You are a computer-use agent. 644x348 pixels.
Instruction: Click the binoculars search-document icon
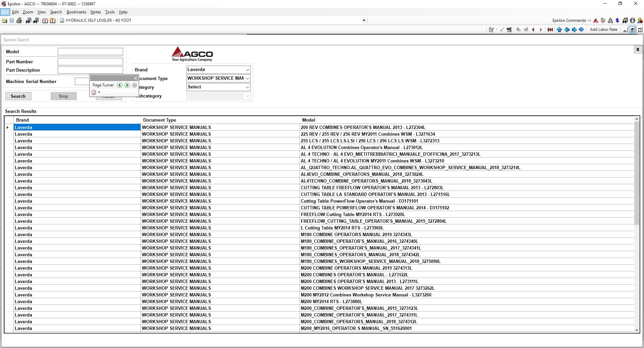coord(36,21)
